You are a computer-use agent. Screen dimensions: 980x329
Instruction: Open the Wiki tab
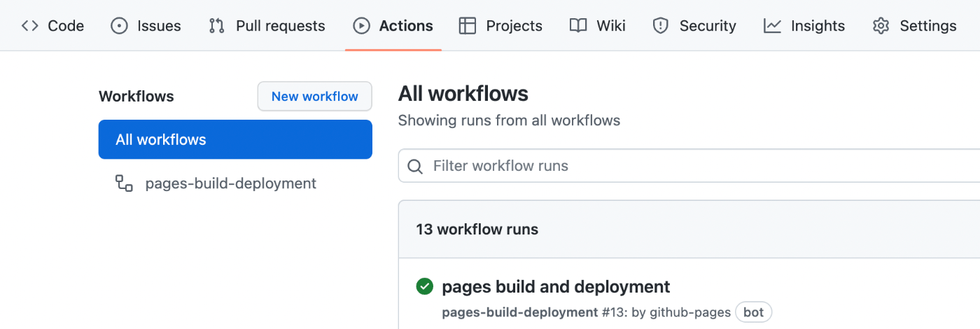pos(597,26)
